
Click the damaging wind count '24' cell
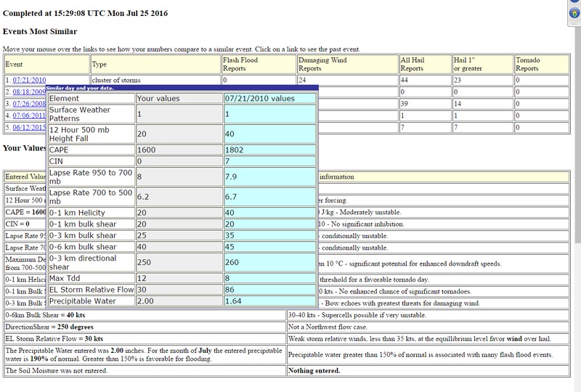point(347,80)
